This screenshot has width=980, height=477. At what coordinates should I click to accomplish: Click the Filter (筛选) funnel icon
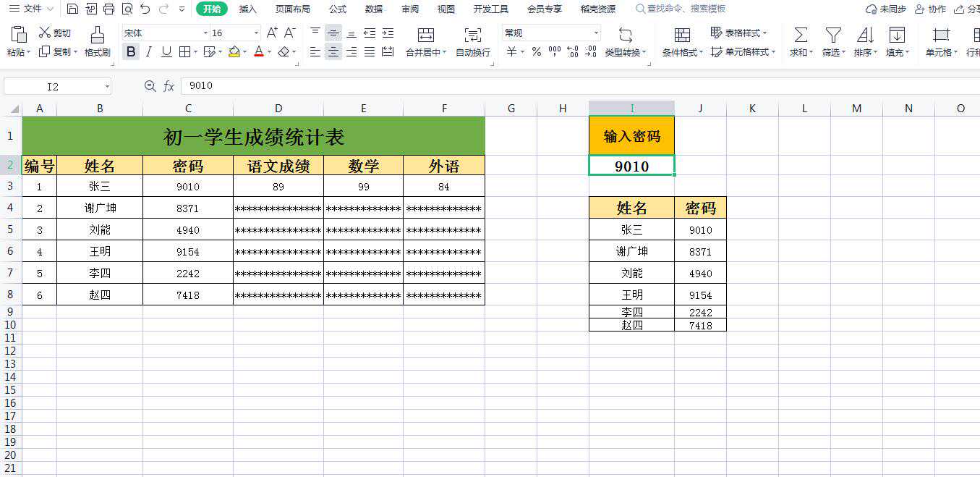pos(833,35)
